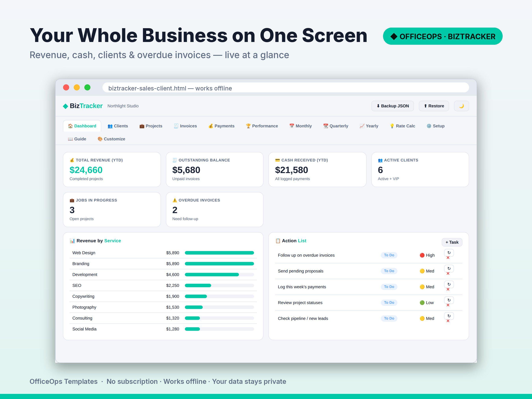
Task: Click the Restore button
Action: coord(434,106)
